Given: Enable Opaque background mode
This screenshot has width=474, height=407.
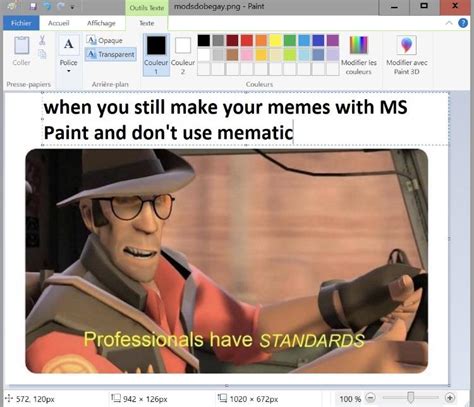Looking at the screenshot, I should (105, 40).
